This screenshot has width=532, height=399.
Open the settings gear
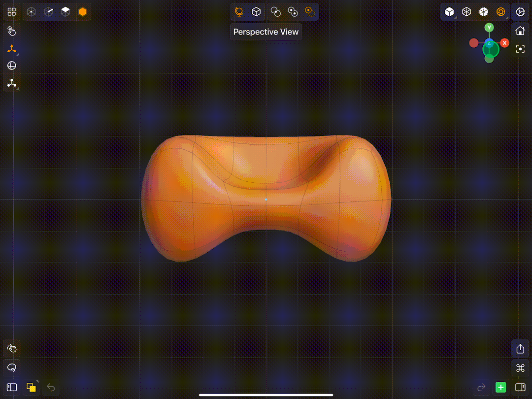520,12
